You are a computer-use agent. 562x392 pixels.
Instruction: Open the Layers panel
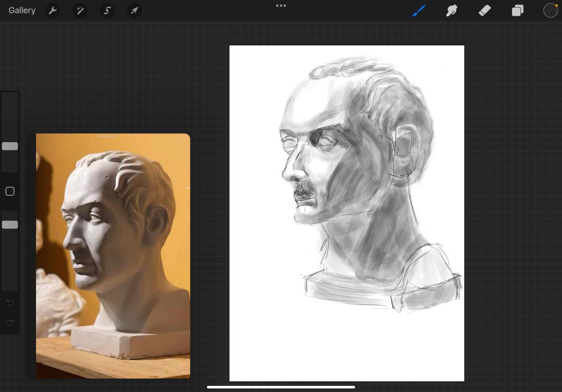tap(518, 11)
